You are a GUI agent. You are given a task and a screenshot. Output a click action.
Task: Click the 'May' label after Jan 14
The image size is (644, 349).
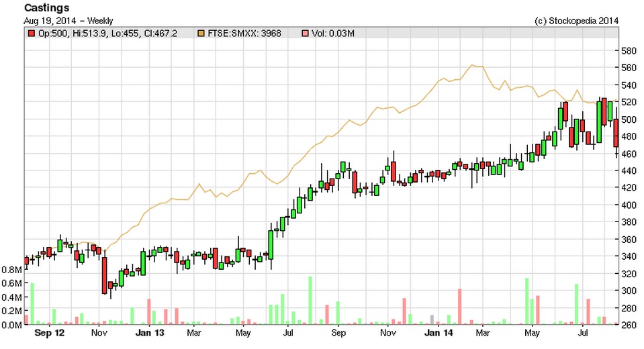[x=532, y=333]
